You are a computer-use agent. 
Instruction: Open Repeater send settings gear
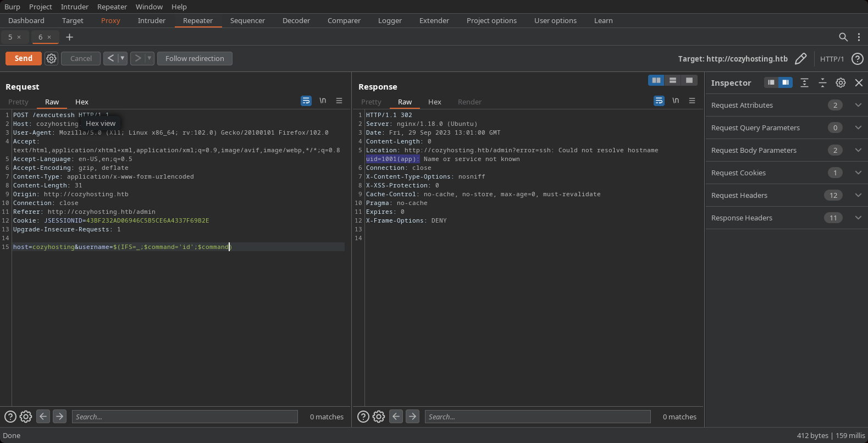point(51,58)
